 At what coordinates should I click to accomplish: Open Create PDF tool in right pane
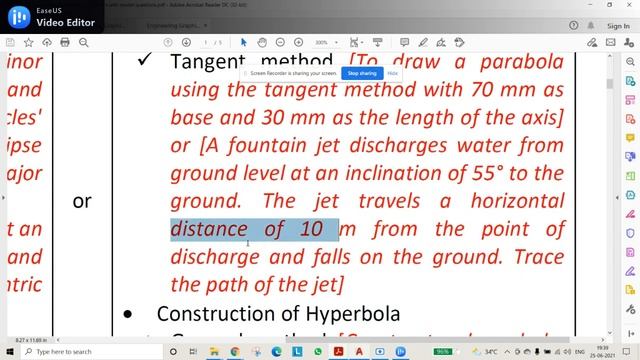(x=630, y=119)
